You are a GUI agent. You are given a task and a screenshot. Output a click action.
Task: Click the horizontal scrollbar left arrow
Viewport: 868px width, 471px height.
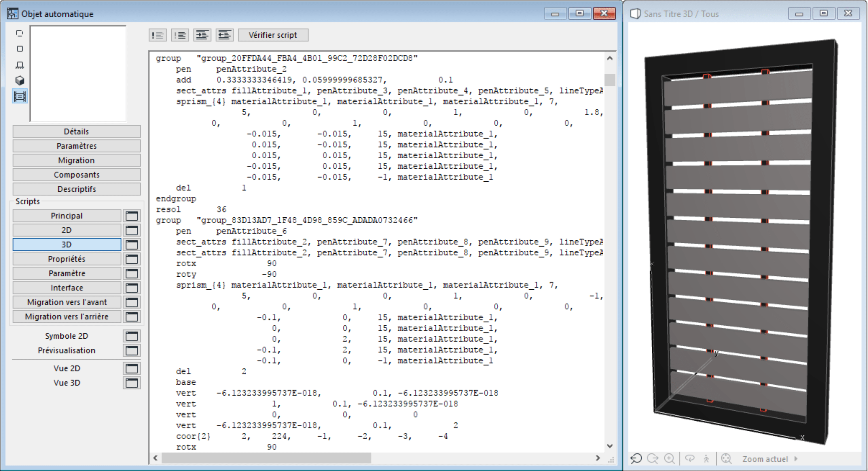(155, 458)
